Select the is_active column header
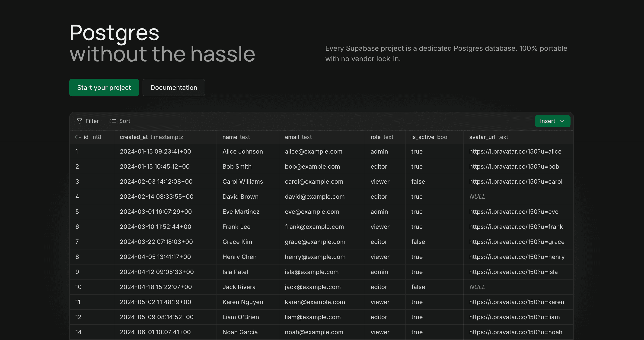Screen dimensions: 644x340 pos(434,137)
